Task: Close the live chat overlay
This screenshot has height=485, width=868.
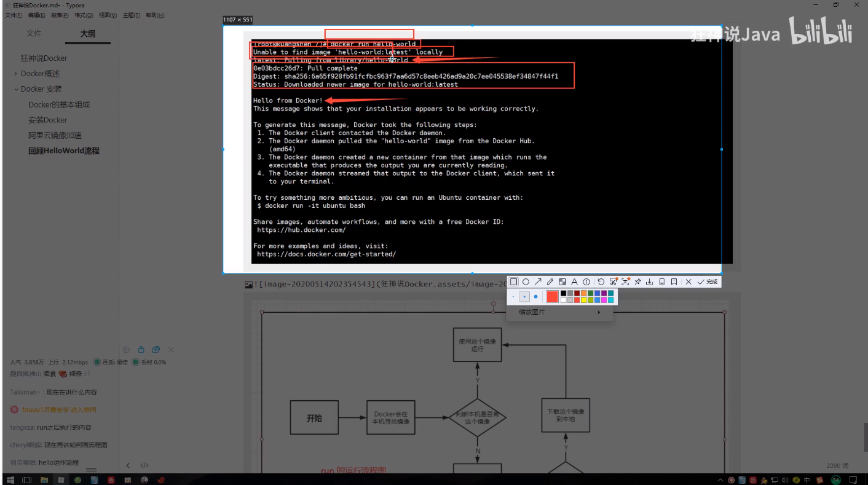Action: click(x=171, y=349)
